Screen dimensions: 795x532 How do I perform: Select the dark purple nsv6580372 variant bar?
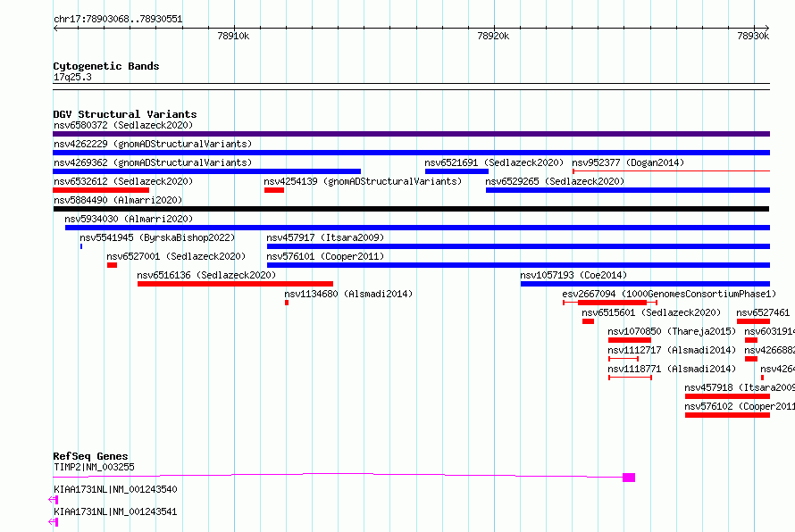pos(411,134)
